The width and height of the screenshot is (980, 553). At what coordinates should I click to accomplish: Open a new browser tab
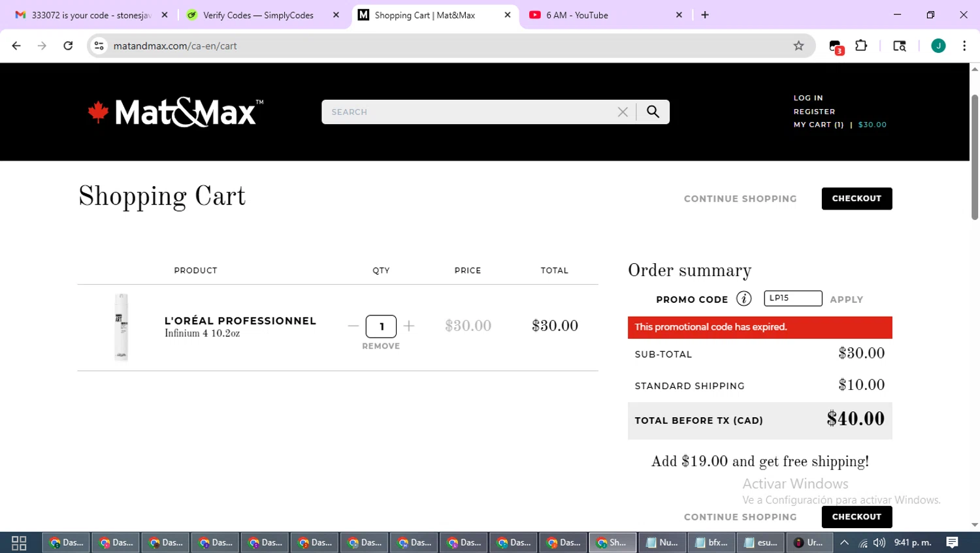coord(705,15)
